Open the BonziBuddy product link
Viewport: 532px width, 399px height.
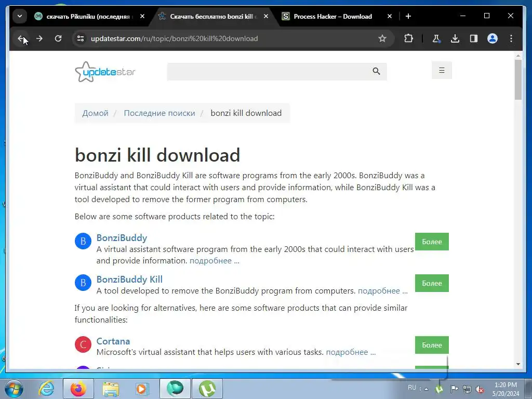pos(122,238)
